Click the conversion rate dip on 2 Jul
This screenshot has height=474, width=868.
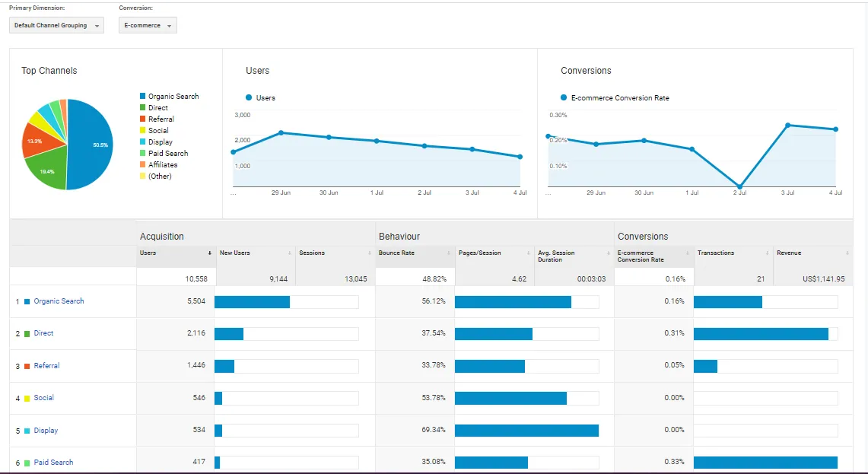point(739,185)
